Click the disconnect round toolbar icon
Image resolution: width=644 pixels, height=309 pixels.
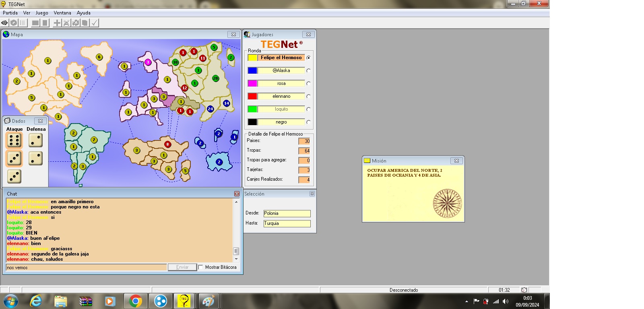click(14, 23)
